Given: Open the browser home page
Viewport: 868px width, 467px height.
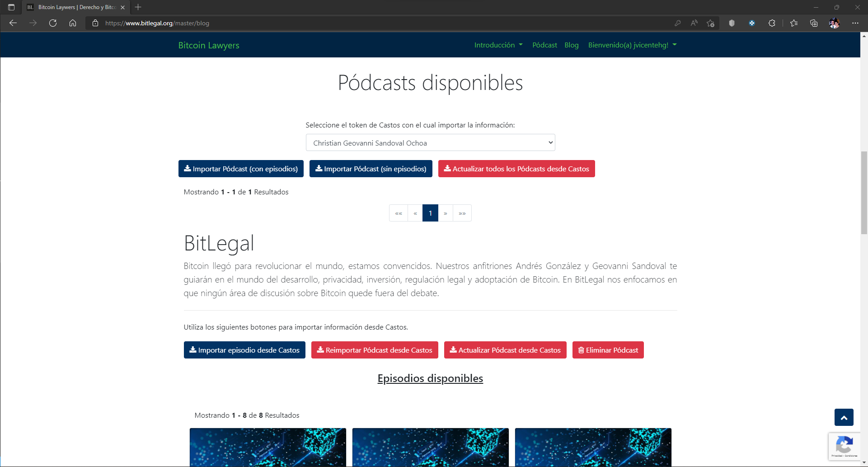Looking at the screenshot, I should pos(73,23).
